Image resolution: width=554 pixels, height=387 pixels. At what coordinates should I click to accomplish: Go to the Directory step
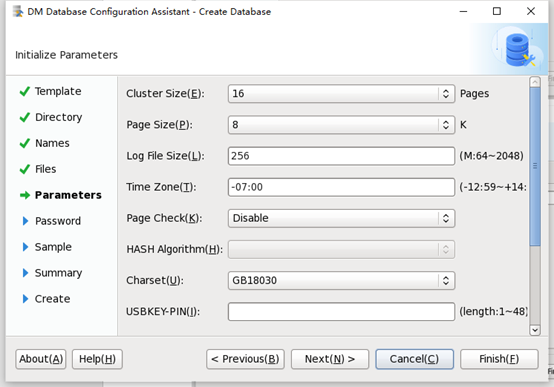(x=59, y=117)
